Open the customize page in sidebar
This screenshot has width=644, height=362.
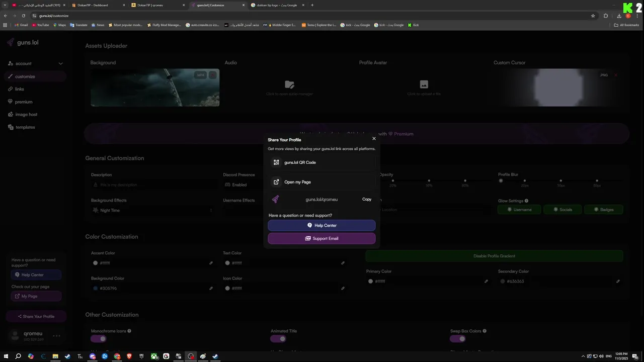tap(35, 76)
